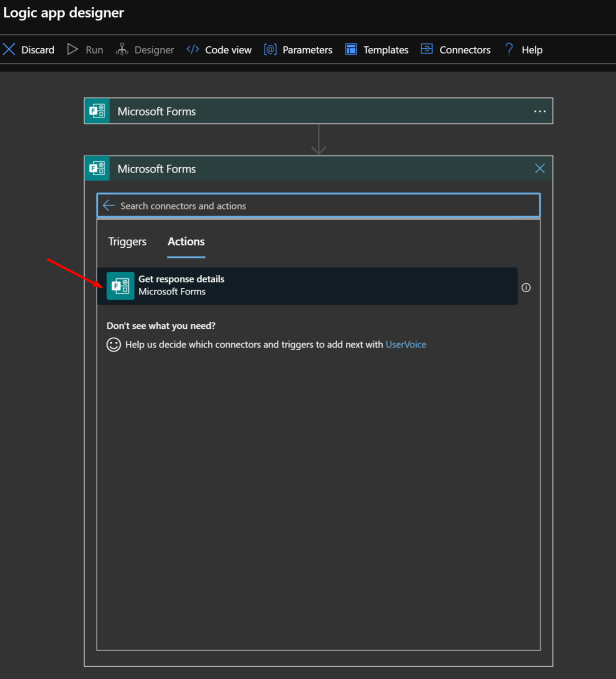This screenshot has height=679, width=616.
Task: Open the Connectors list
Action: tap(465, 50)
